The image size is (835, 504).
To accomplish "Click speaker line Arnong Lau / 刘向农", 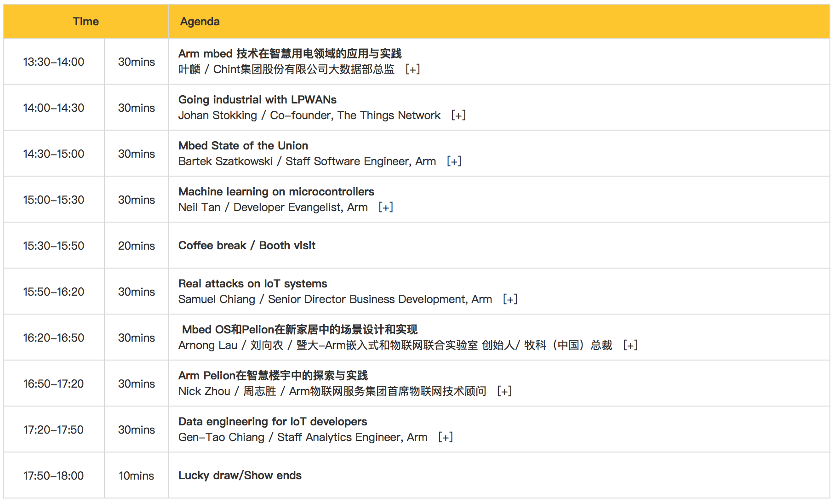I will pos(395,345).
